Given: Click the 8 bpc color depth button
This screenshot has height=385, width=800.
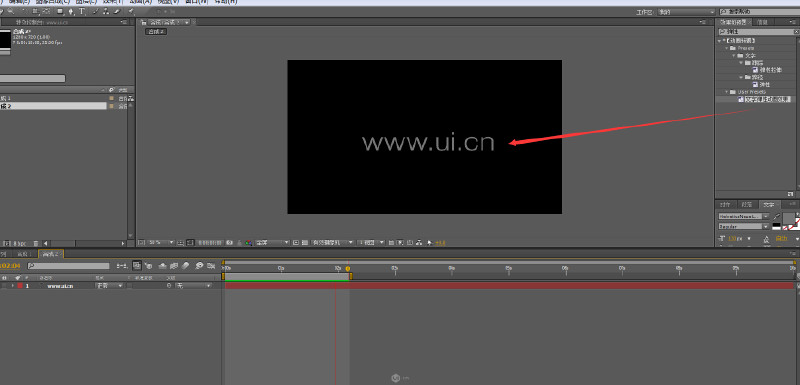Looking at the screenshot, I should click(x=20, y=243).
